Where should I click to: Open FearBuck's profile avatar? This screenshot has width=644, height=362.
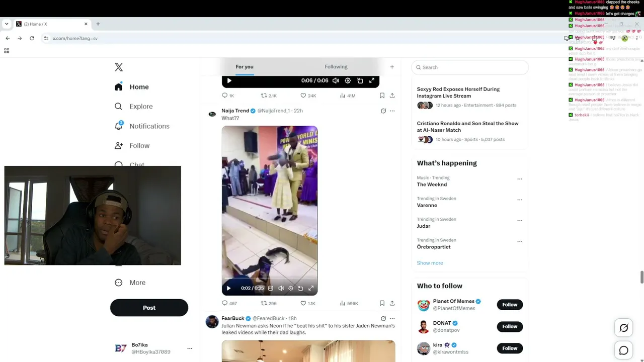[x=212, y=322]
